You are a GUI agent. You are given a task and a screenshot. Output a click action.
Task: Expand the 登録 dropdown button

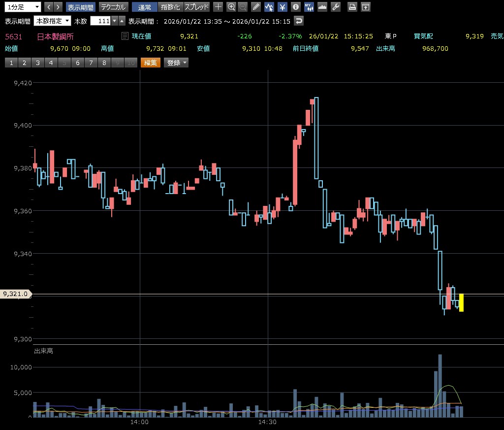(176, 63)
